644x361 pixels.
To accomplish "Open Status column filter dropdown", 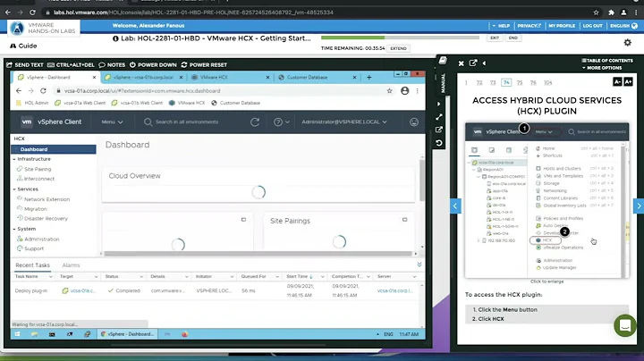I will pos(141,276).
